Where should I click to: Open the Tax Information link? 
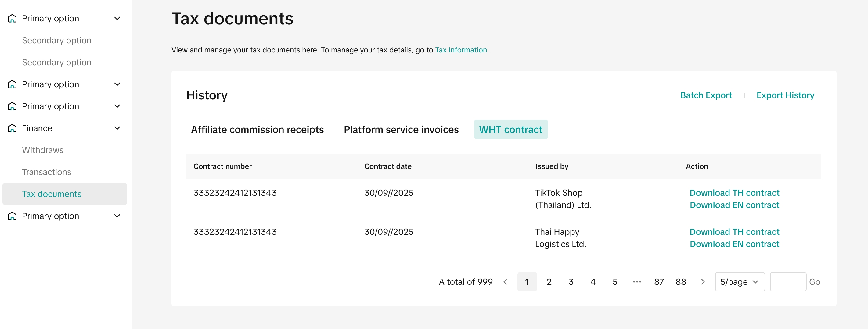[461, 50]
